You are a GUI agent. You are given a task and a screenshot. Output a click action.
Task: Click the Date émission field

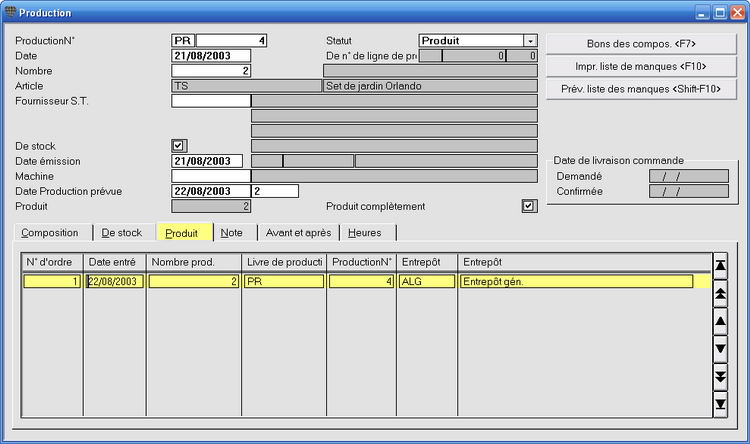click(x=207, y=161)
